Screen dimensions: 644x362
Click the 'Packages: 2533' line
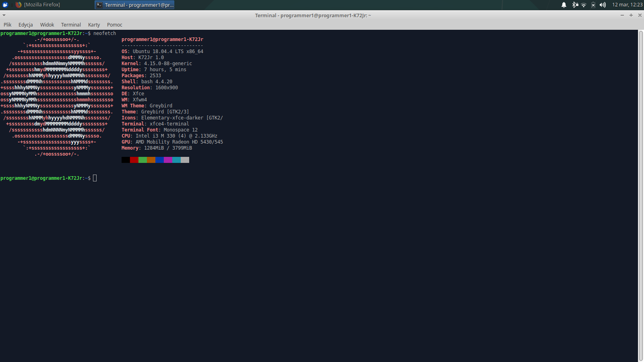(141, 75)
